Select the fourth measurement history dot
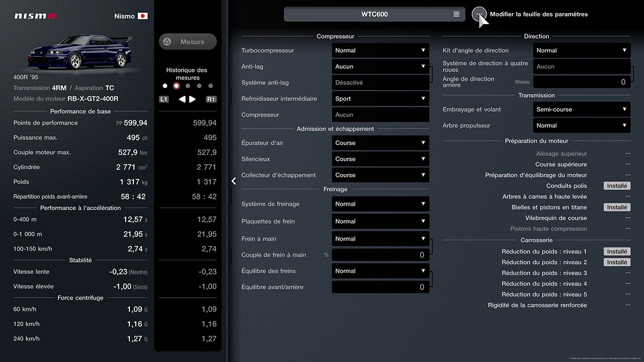Screen dimensions: 644x362 tap(199, 86)
